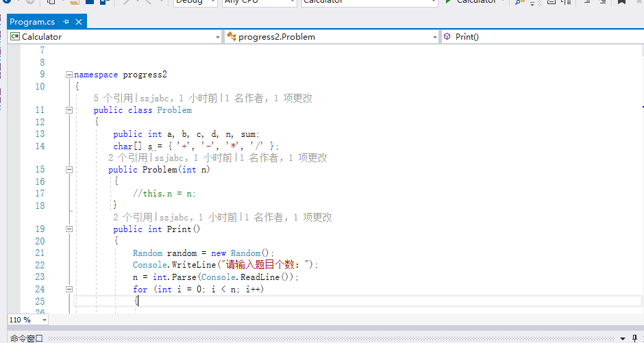Image resolution: width=644 pixels, height=343 pixels.
Task: Click the method cube icon beside Print()
Action: 447,36
